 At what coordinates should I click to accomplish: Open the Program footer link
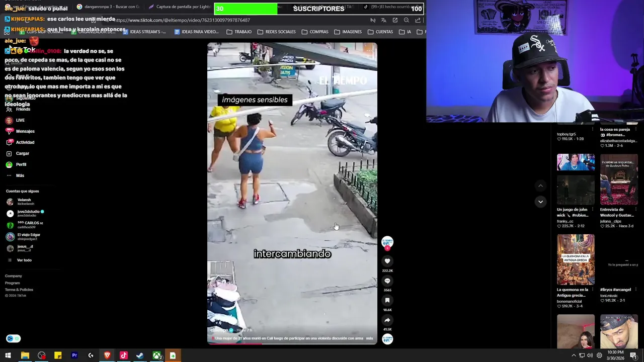(x=13, y=283)
